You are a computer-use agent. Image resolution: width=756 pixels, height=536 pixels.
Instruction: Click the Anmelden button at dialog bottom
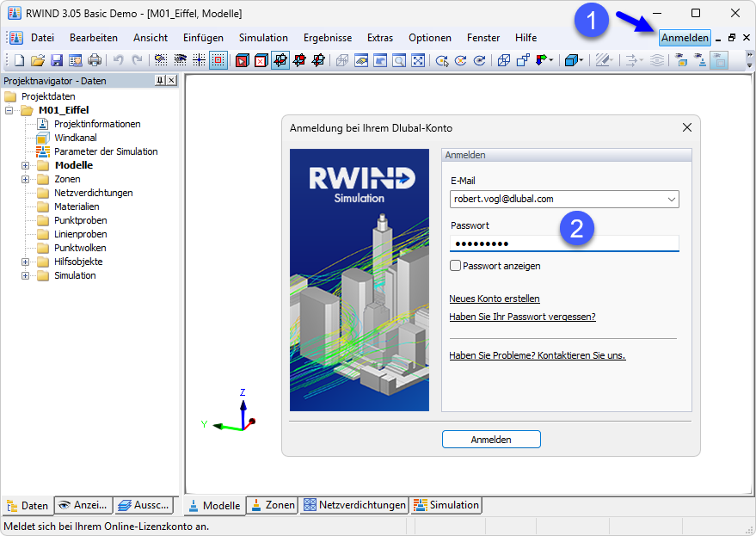[491, 440]
